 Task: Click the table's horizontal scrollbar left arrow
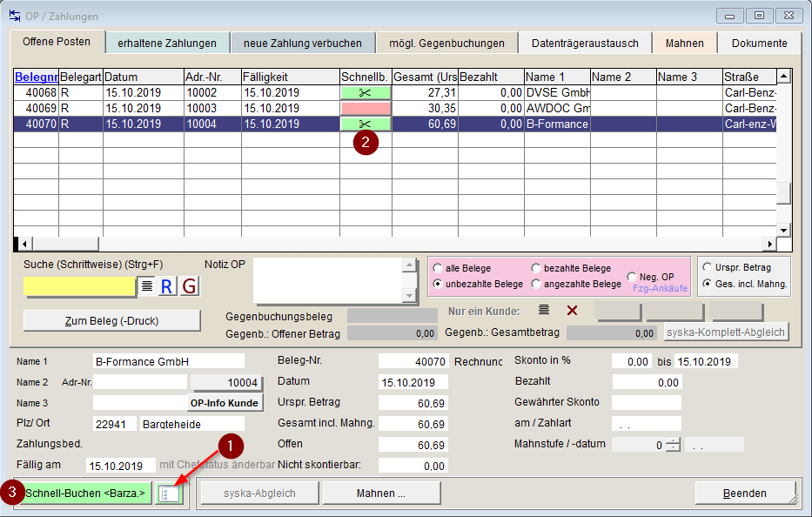coord(24,244)
